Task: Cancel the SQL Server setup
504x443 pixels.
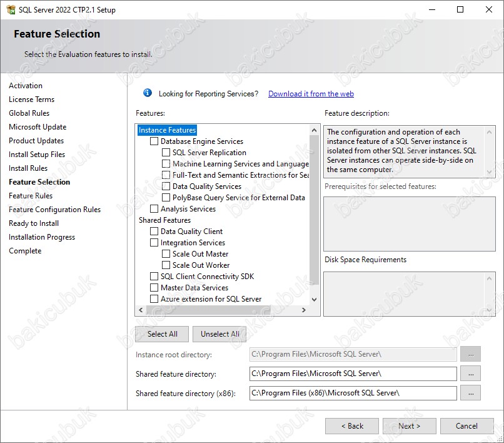Action: 466,426
